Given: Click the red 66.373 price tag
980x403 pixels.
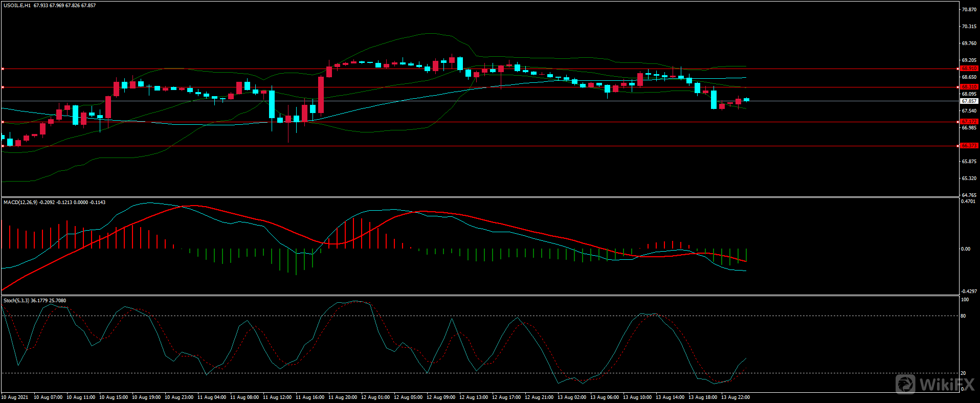Looking at the screenshot, I should coord(969,146).
